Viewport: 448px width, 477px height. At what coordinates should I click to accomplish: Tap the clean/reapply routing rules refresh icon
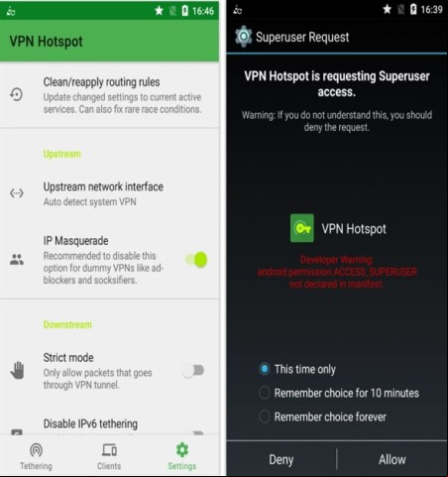click(16, 95)
